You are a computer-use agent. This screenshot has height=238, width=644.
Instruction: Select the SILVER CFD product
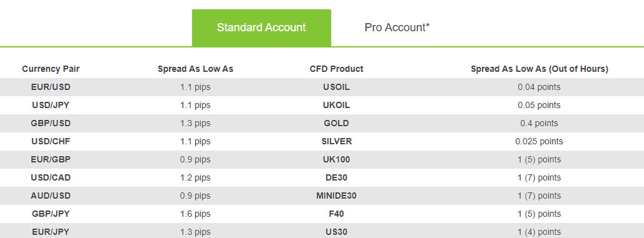[336, 141]
